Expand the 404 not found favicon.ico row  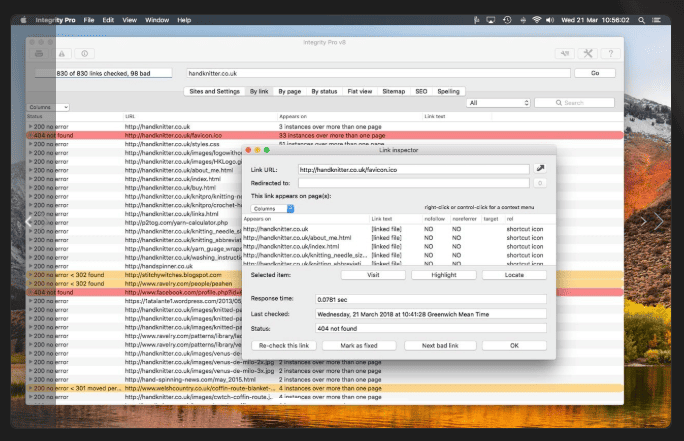pos(31,136)
